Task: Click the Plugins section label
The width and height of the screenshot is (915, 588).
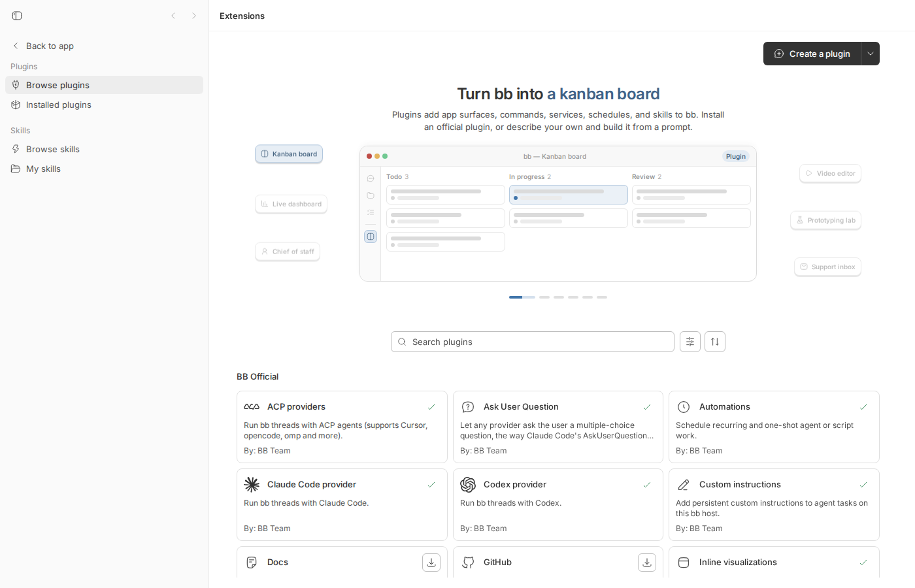Action: (24, 67)
